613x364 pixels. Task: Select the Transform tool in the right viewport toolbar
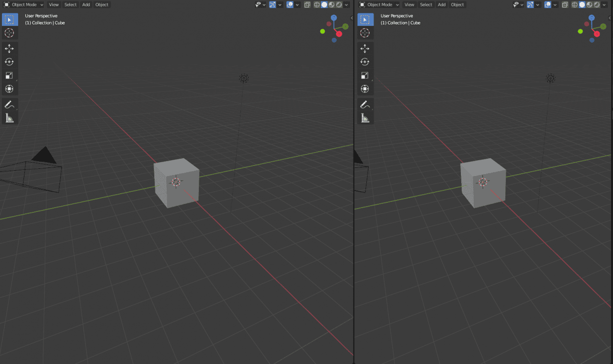click(365, 88)
